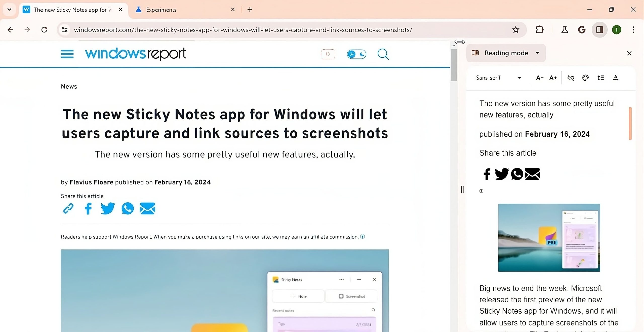The height and width of the screenshot is (332, 644).
Task: Toggle light/dark mode switch on site
Action: (x=356, y=54)
